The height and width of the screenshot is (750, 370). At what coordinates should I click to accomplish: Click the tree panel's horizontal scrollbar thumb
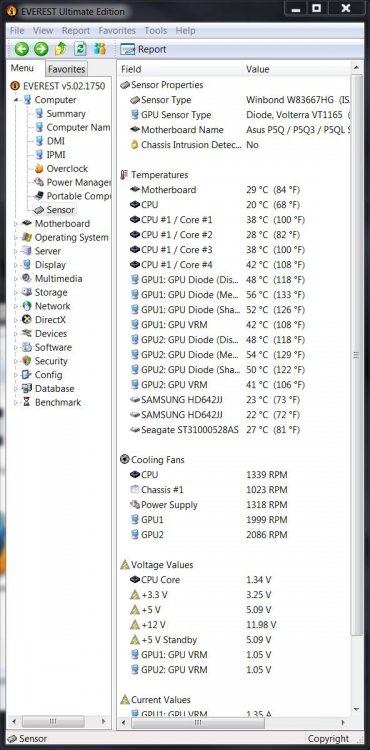pyautogui.click(x=53, y=721)
